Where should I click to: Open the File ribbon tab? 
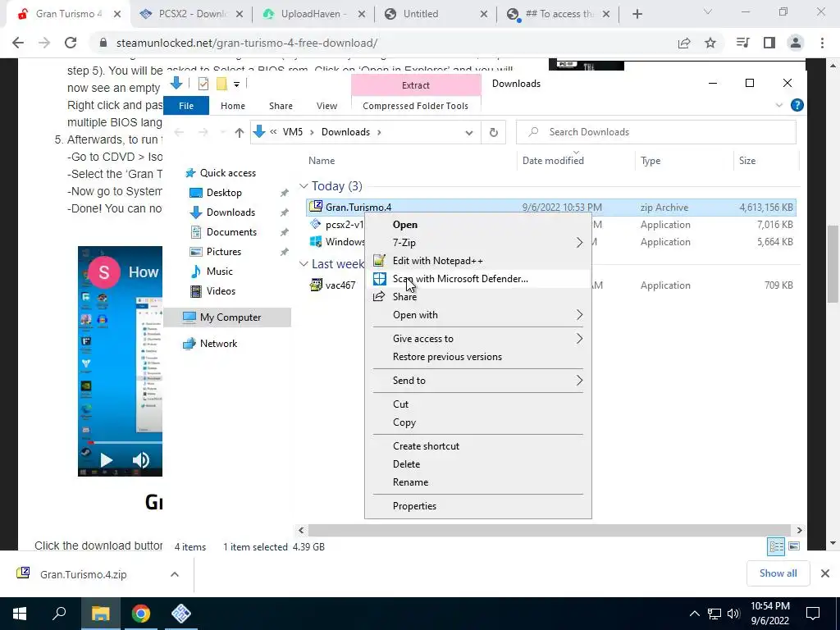[x=186, y=106]
